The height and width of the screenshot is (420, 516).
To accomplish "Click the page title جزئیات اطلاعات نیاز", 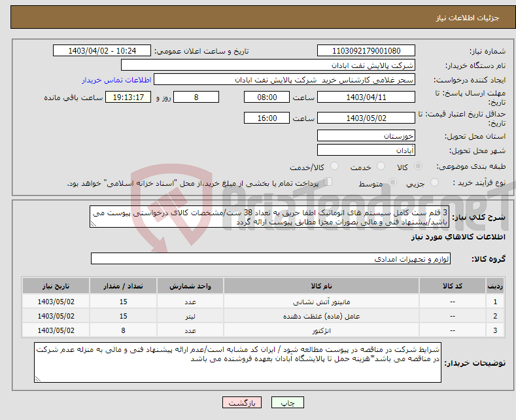I will point(468,18).
